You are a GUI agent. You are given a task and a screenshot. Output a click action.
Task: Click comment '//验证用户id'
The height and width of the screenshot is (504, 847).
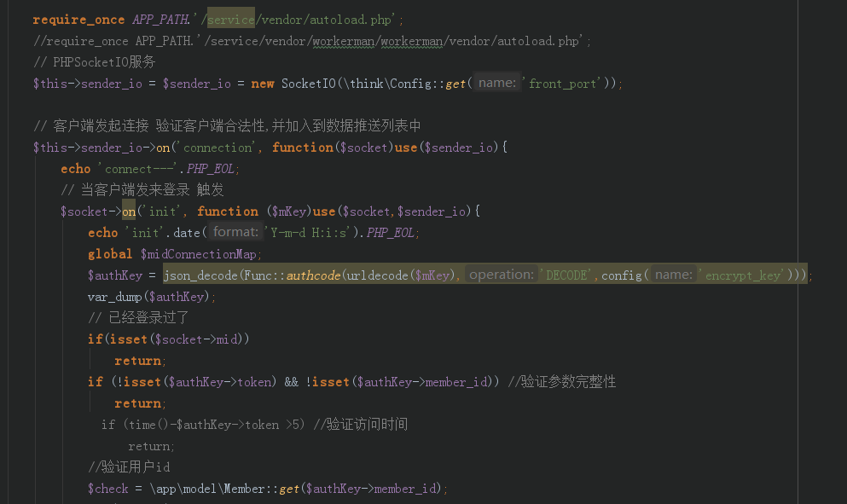[129, 466]
